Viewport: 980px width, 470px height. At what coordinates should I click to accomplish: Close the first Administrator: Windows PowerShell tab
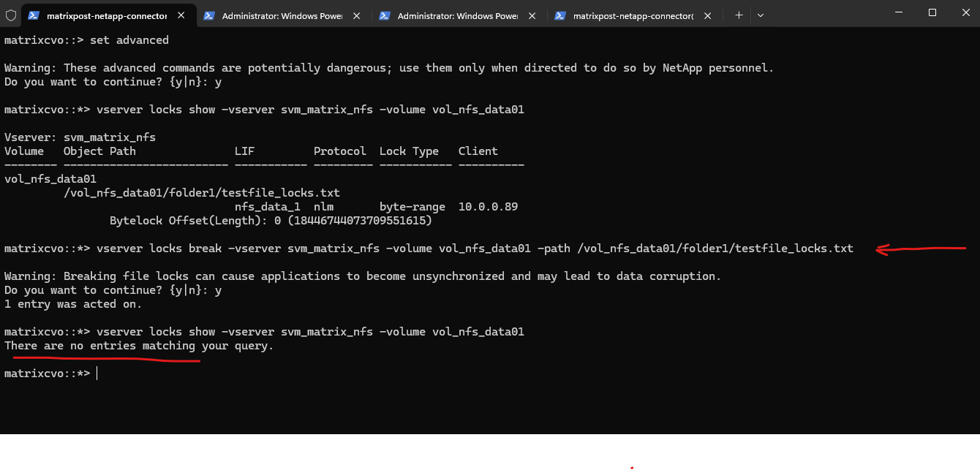point(356,15)
